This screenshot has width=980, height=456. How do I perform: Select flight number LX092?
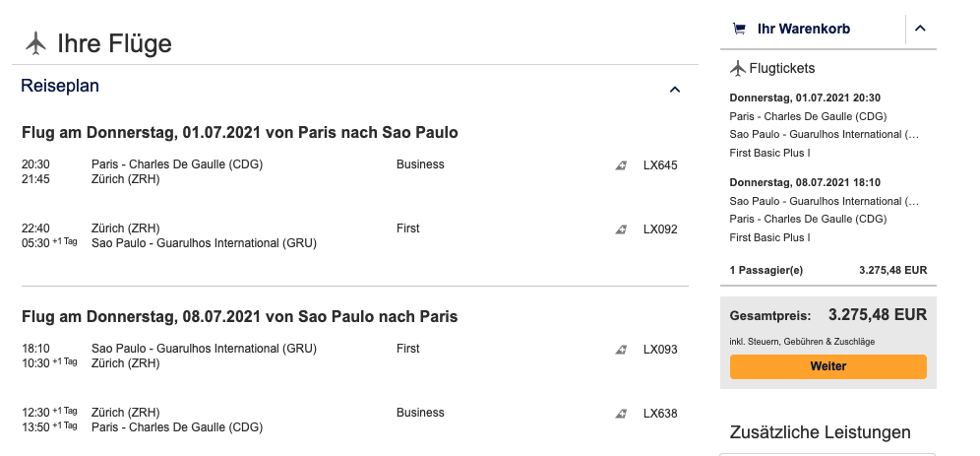point(660,229)
